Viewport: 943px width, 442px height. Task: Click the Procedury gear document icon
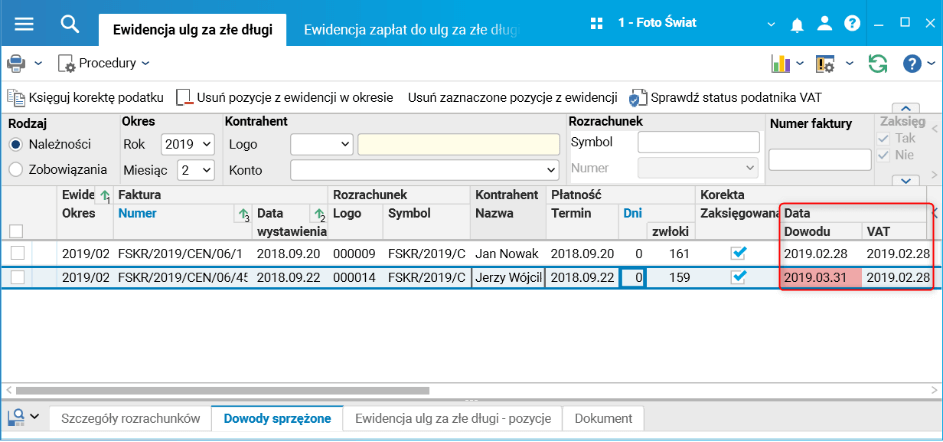(66, 63)
